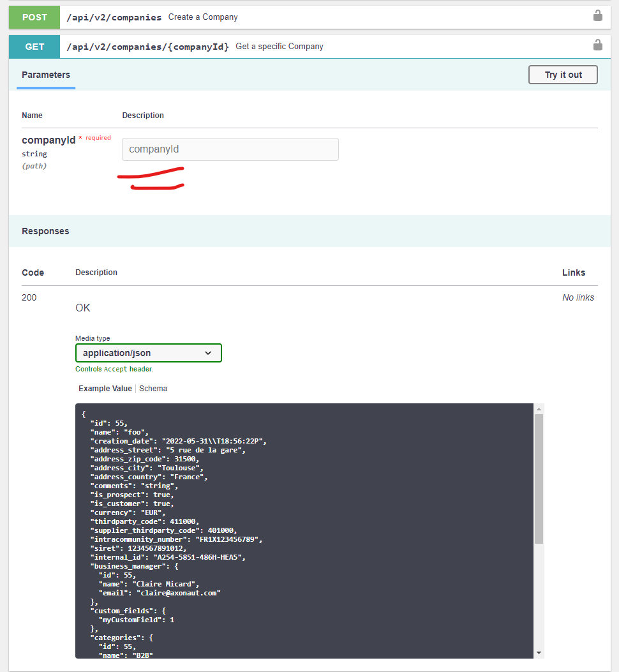The height and width of the screenshot is (672, 619).
Task: Click the /api/v2/companies/{companyId} path text
Action: pyautogui.click(x=148, y=47)
